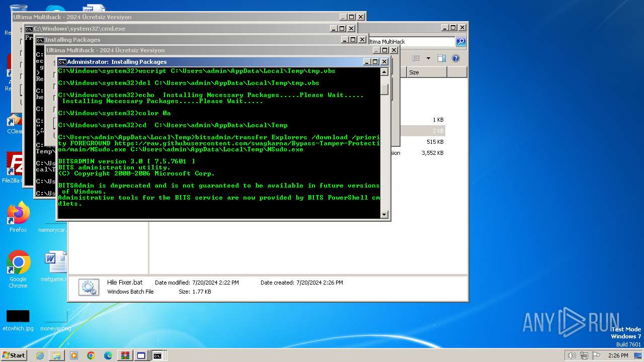The width and height of the screenshot is (644, 362).
Task: Open the Action Center flag icon
Action: (596, 355)
